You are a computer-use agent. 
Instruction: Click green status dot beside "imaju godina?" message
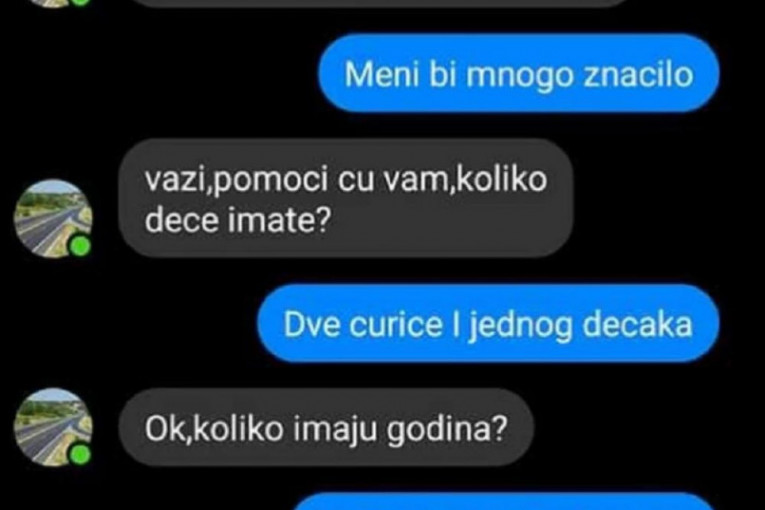click(80, 455)
